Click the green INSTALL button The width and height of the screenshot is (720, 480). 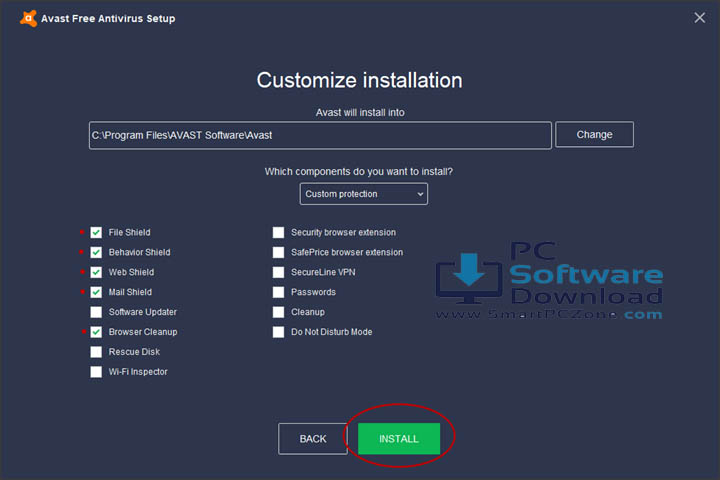coord(399,439)
